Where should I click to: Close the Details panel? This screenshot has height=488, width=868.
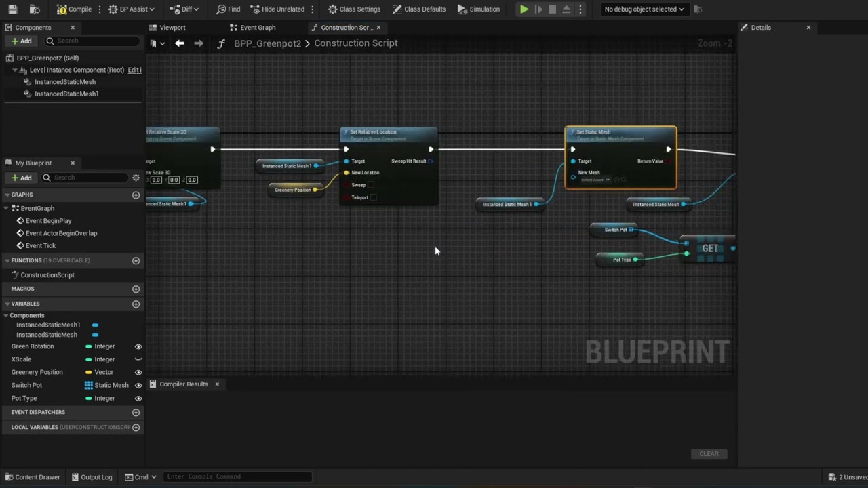[808, 28]
